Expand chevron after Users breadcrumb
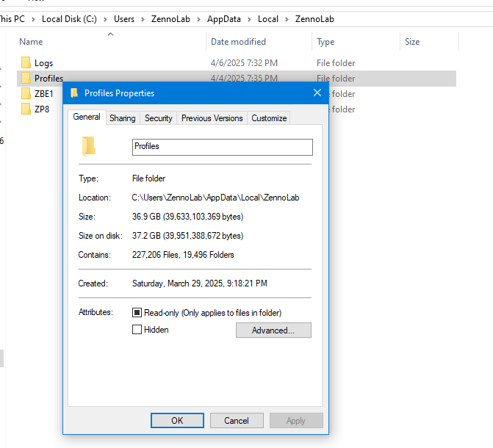Viewport: 493px width, 448px height. [143, 20]
